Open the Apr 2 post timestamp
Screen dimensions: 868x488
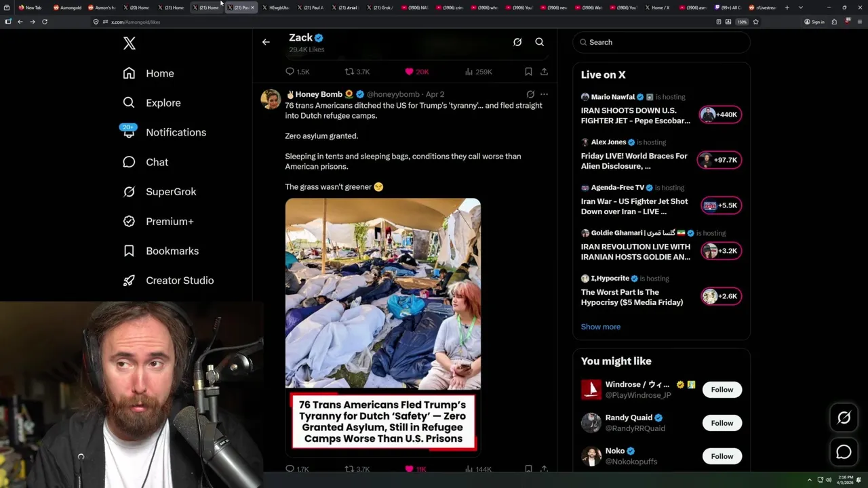pos(435,94)
